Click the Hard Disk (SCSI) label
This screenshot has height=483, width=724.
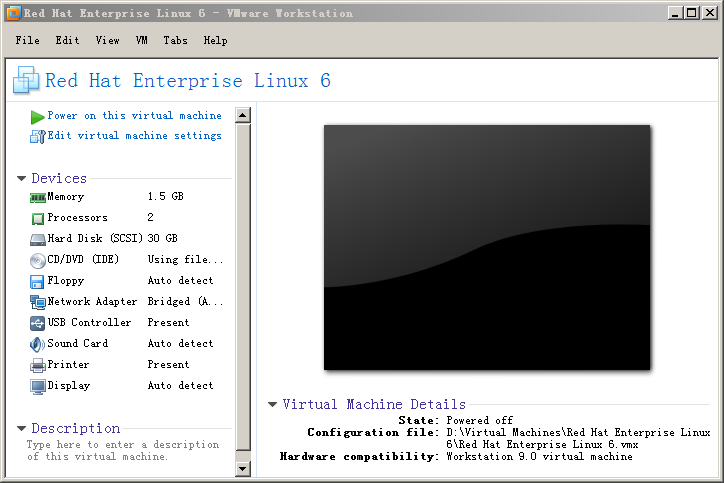coord(95,238)
